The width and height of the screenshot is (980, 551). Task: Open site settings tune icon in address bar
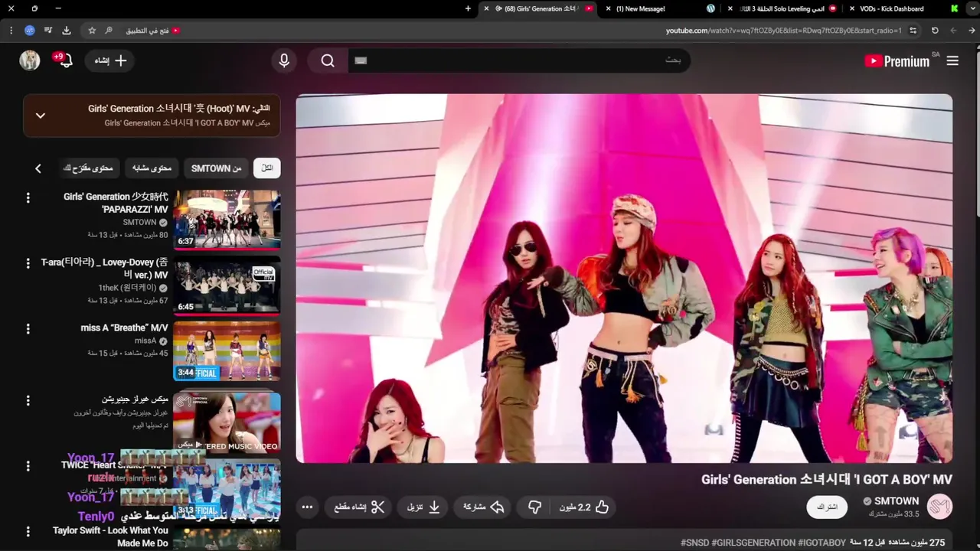click(913, 31)
